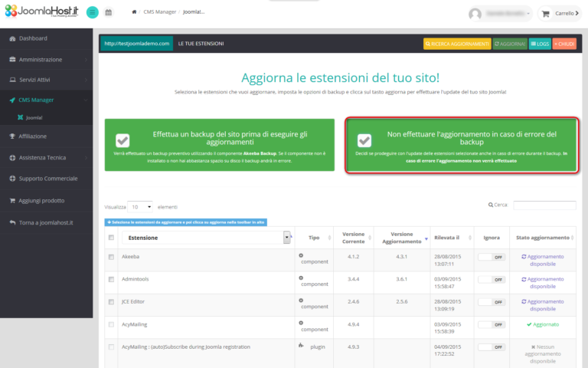Open the Servizi Attivi menu
This screenshot has height=368, width=588.
46,79
